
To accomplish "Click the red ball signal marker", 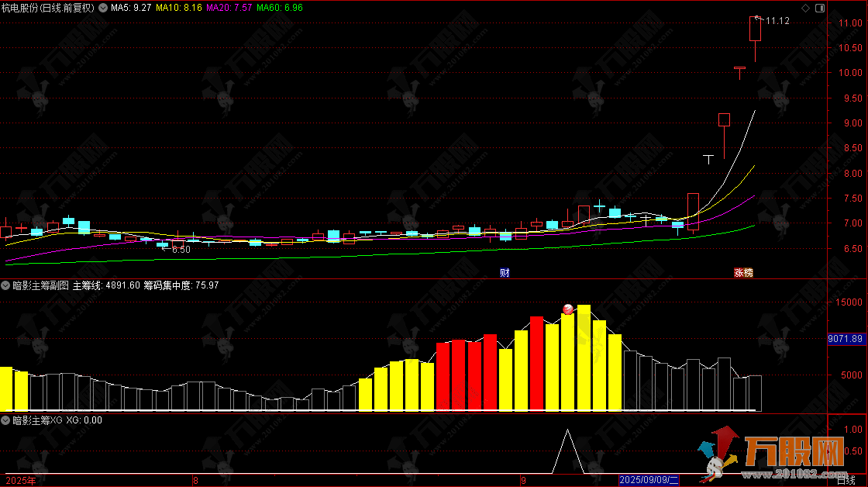I will (x=568, y=309).
